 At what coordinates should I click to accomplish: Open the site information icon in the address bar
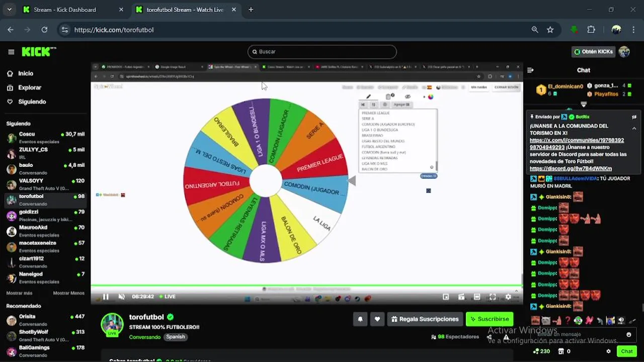64,30
